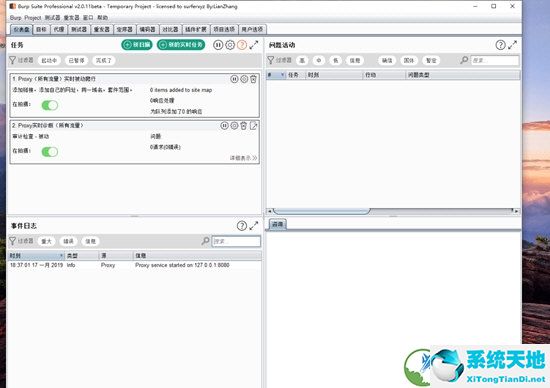Viewport: 550px width, 388px height.
Task: Sort issues by 问题类型 issue type column
Action: 463,75
